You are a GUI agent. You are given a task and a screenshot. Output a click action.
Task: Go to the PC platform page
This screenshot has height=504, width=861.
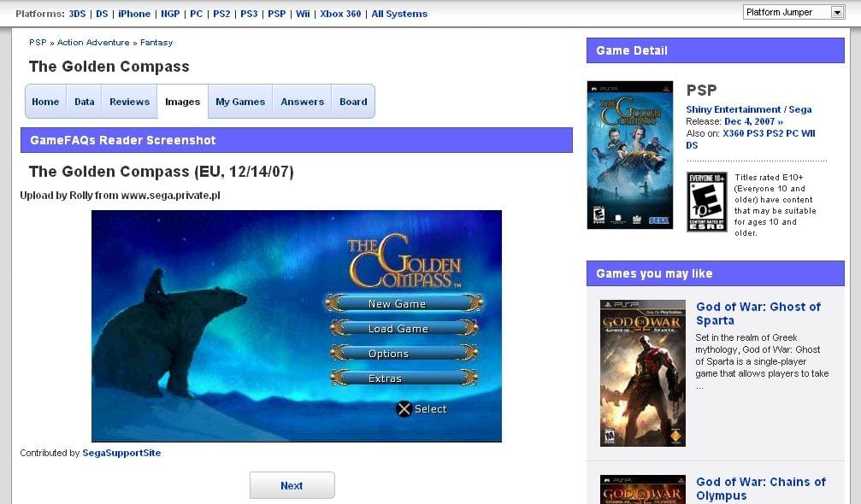click(x=197, y=14)
